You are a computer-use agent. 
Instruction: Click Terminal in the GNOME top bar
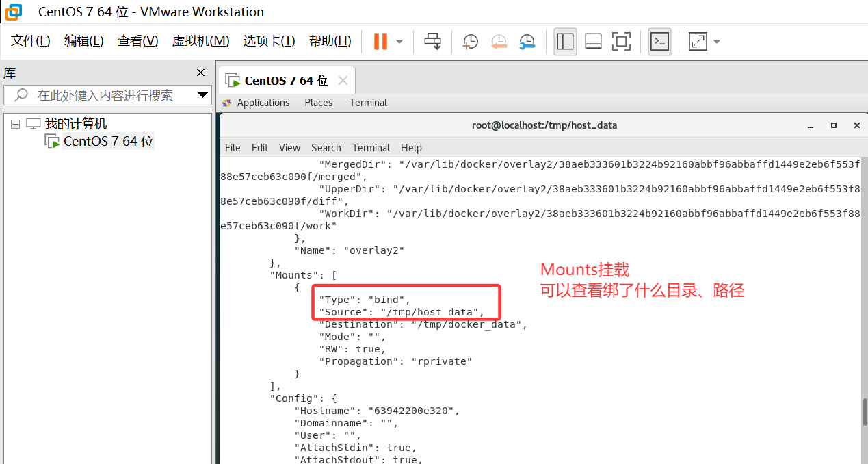pyautogui.click(x=368, y=103)
